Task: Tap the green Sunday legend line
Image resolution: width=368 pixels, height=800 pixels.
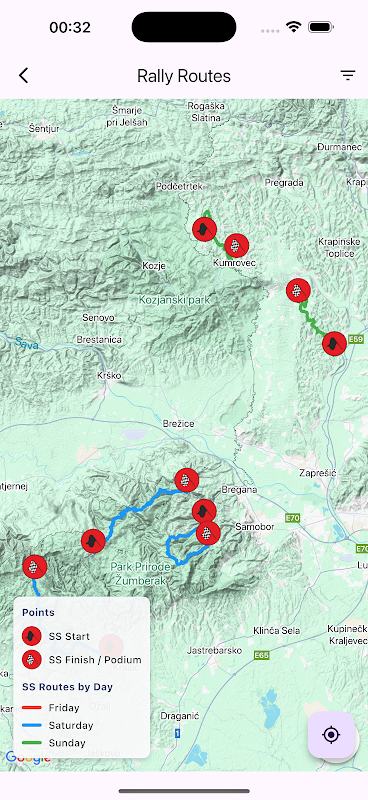Action: [x=32, y=743]
